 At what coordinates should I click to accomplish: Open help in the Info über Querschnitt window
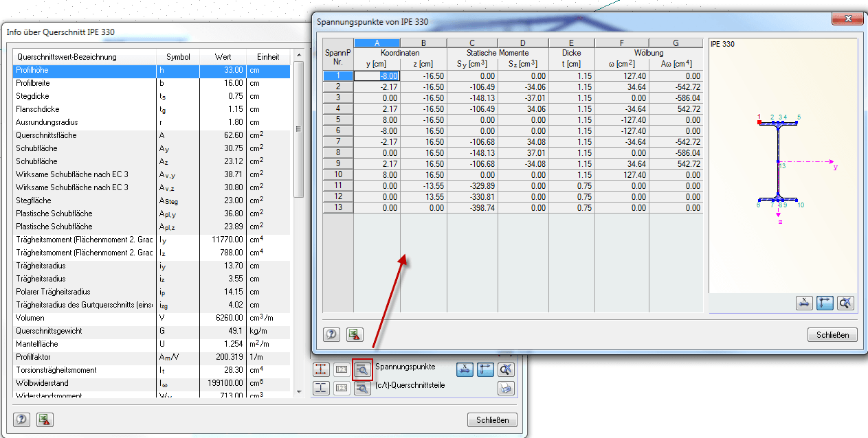point(22,419)
